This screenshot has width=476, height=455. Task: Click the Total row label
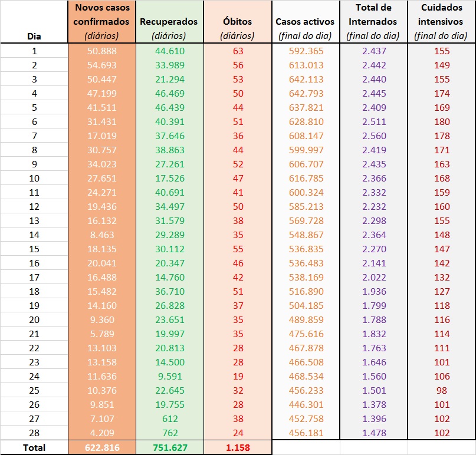click(x=34, y=447)
